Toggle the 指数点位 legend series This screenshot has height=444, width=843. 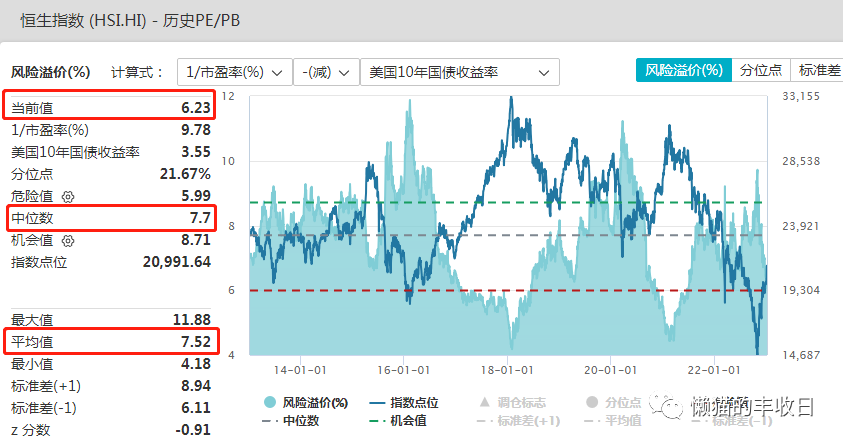coord(404,403)
